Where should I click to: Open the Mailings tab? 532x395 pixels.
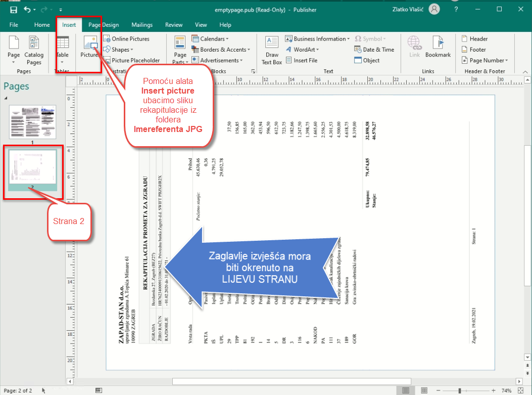coord(142,25)
